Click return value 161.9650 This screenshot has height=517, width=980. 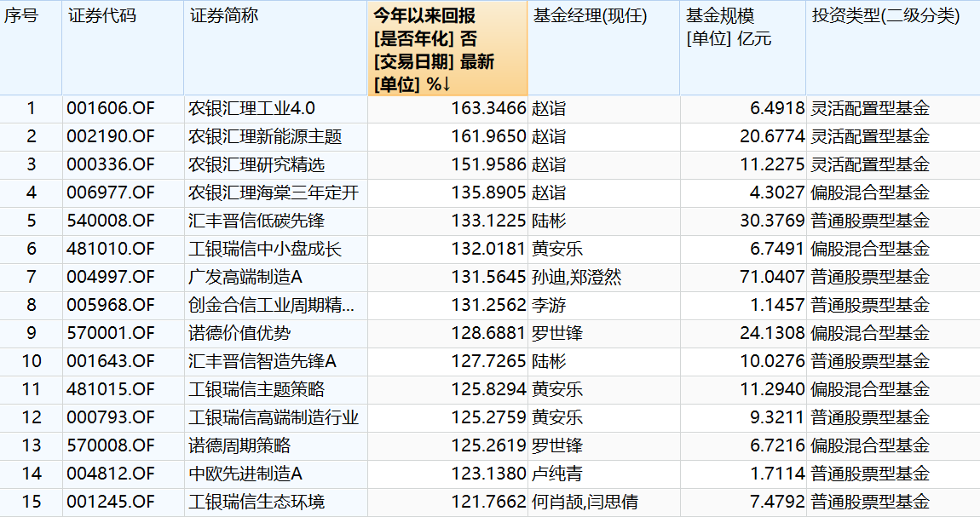[x=489, y=137]
